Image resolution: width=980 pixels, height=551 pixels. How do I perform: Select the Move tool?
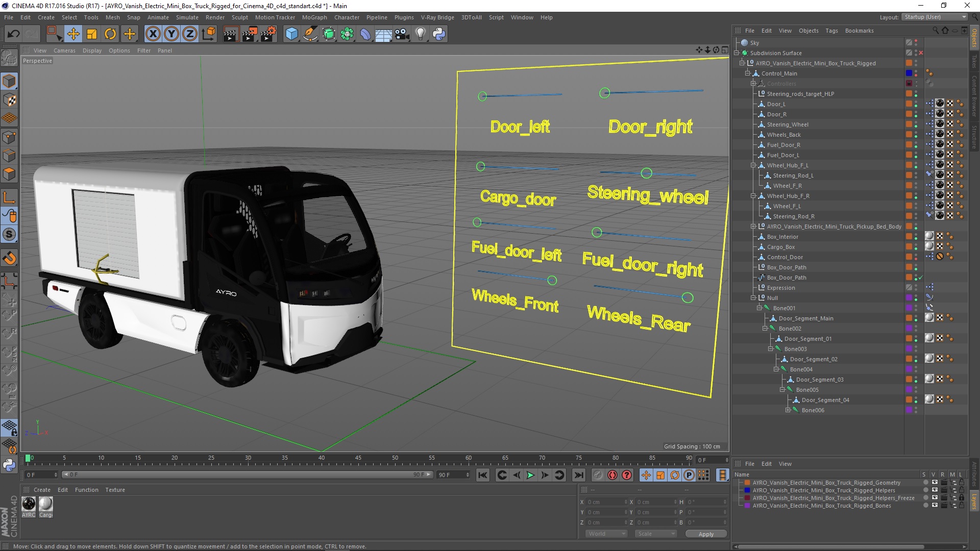73,34
